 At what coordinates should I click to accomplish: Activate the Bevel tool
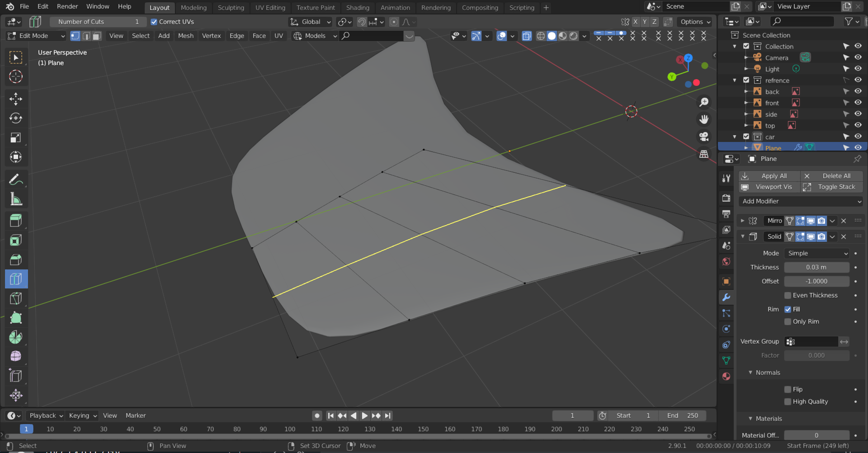coord(16,260)
